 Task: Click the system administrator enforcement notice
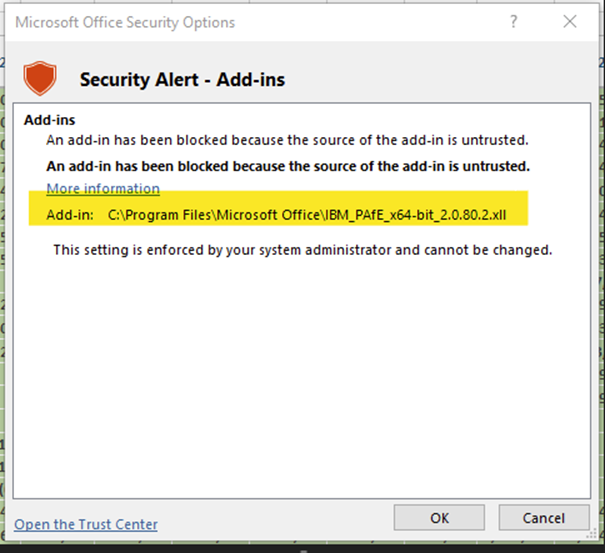302,250
